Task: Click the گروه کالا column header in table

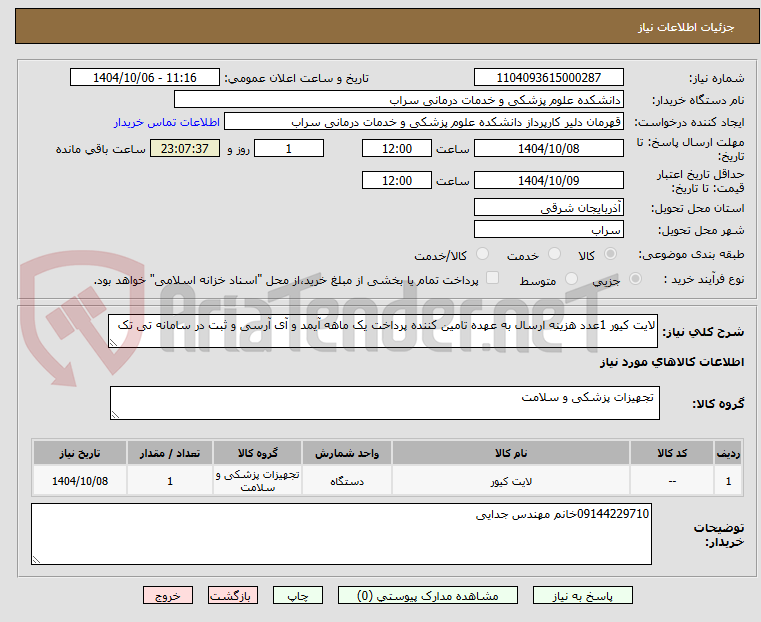Action: coord(258,453)
